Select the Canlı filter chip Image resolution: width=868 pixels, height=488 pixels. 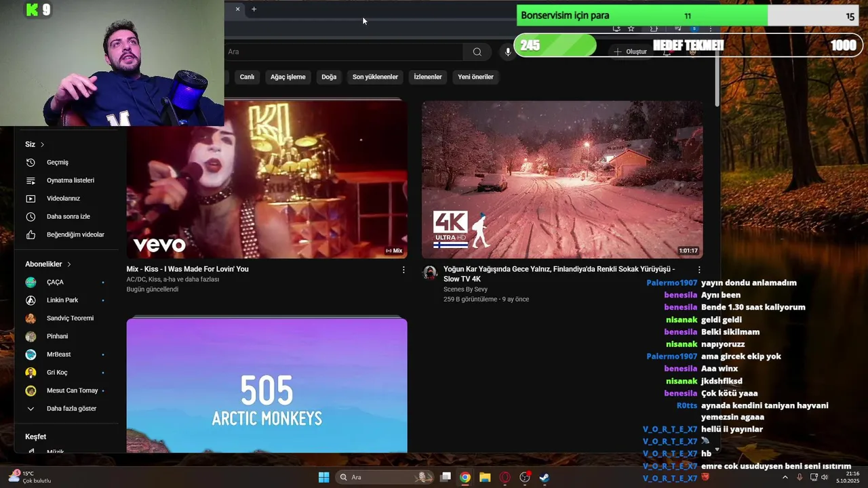[x=247, y=77]
